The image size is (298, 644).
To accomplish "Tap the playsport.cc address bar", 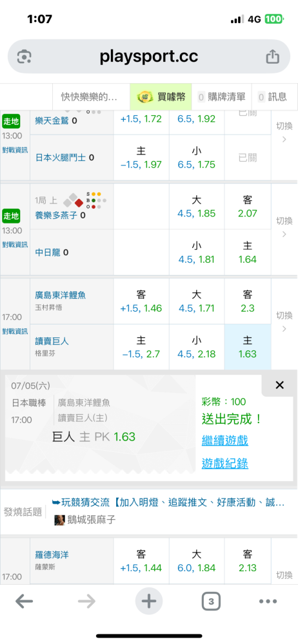I will 149,57.
